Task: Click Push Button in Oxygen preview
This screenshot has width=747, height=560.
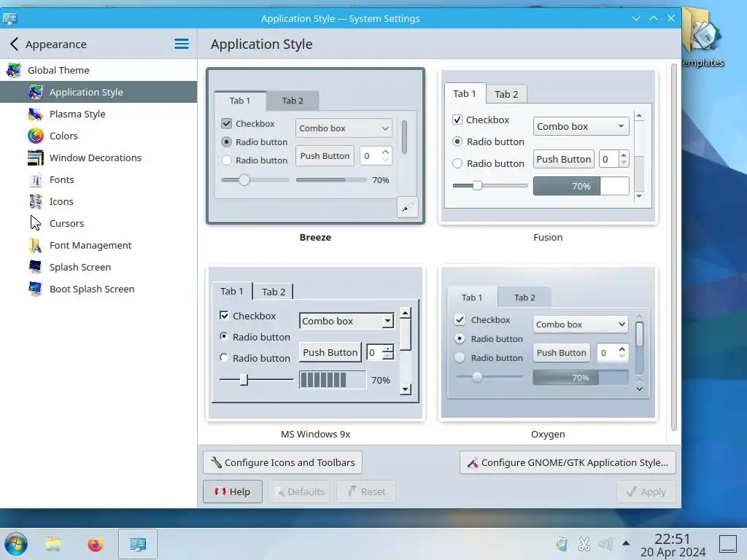Action: [561, 353]
